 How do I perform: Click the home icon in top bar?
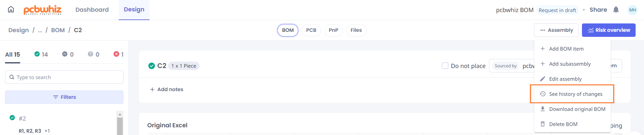pyautogui.click(x=11, y=9)
